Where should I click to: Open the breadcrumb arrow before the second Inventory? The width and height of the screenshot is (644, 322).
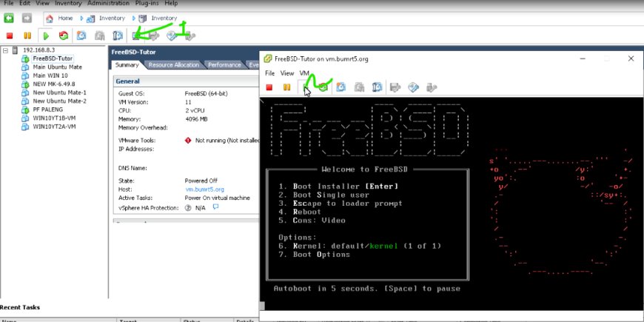134,18
